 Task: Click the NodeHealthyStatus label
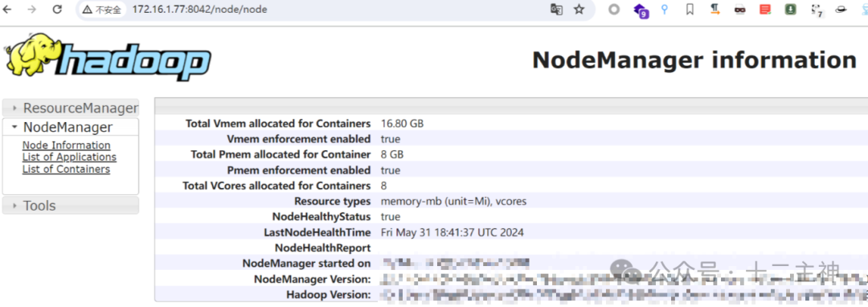pyautogui.click(x=321, y=217)
